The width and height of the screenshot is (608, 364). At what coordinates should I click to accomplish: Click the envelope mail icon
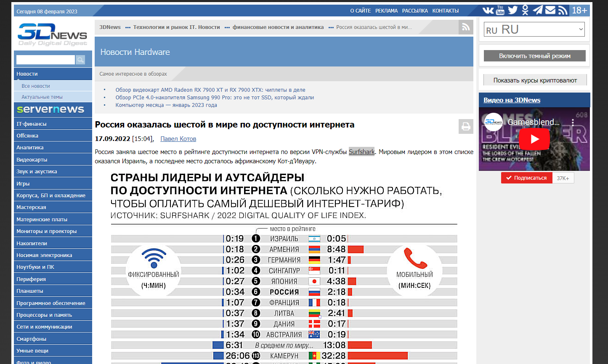pos(550,11)
